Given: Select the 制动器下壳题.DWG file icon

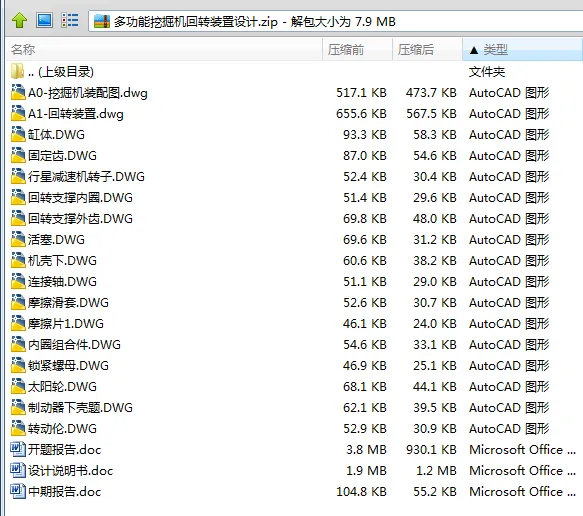Looking at the screenshot, I should click(x=18, y=407).
